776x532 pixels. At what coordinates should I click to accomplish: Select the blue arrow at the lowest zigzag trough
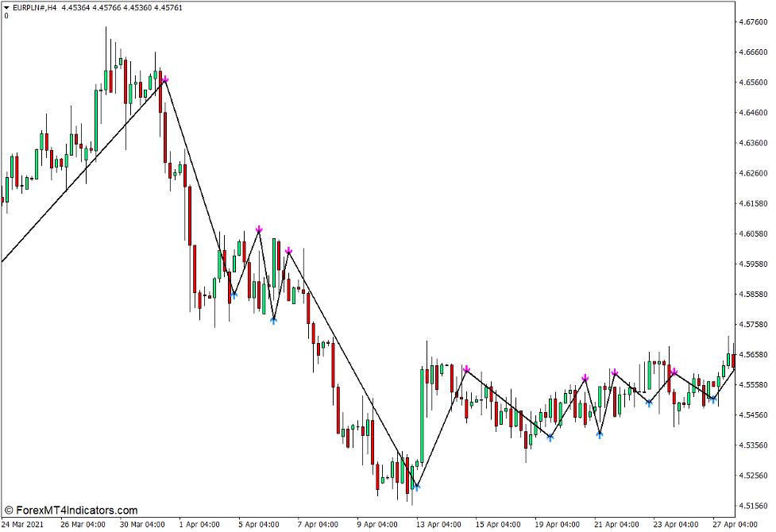click(x=415, y=487)
